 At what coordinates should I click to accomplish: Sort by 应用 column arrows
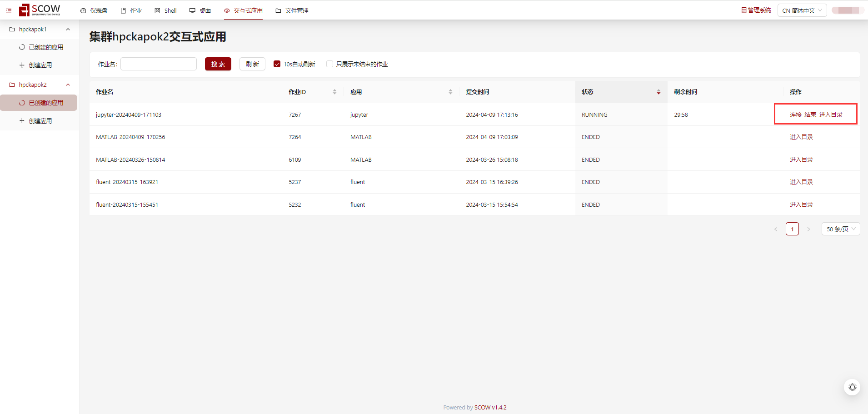click(x=450, y=92)
